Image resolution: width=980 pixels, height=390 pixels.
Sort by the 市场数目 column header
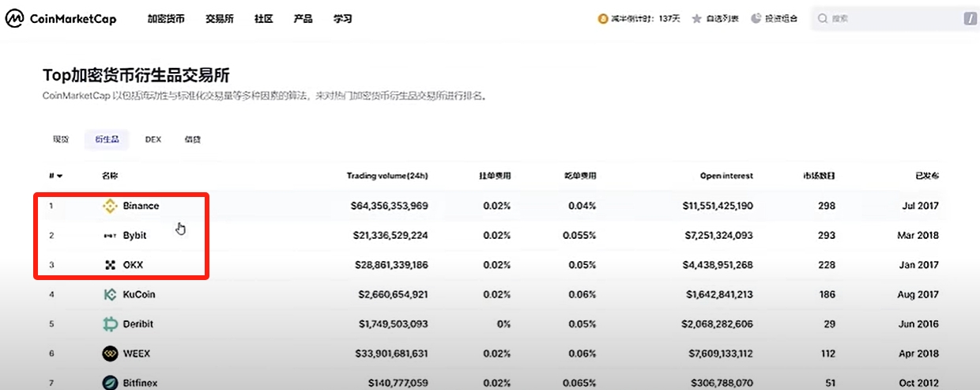coord(819,176)
